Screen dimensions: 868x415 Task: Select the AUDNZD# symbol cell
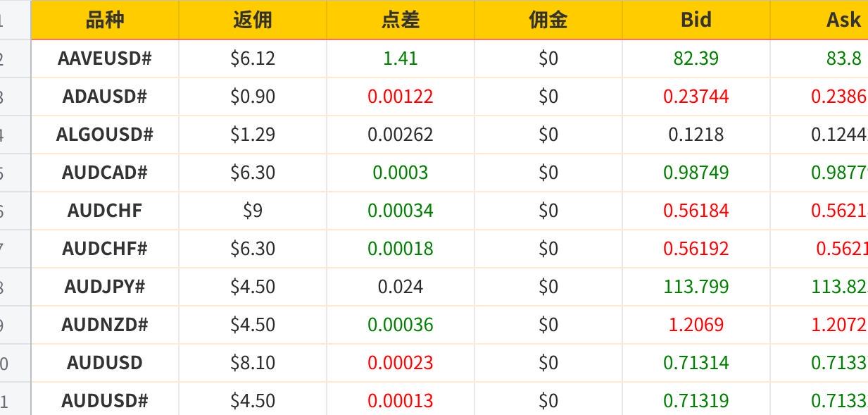pos(105,325)
